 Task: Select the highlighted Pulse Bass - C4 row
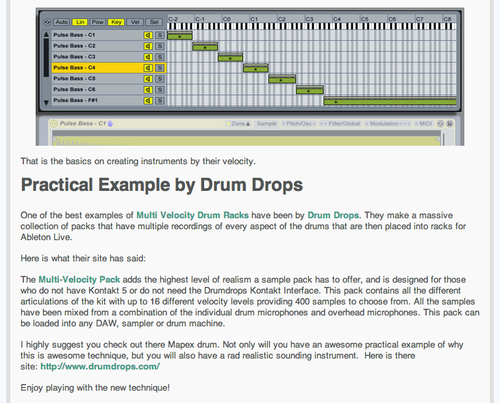point(109,68)
